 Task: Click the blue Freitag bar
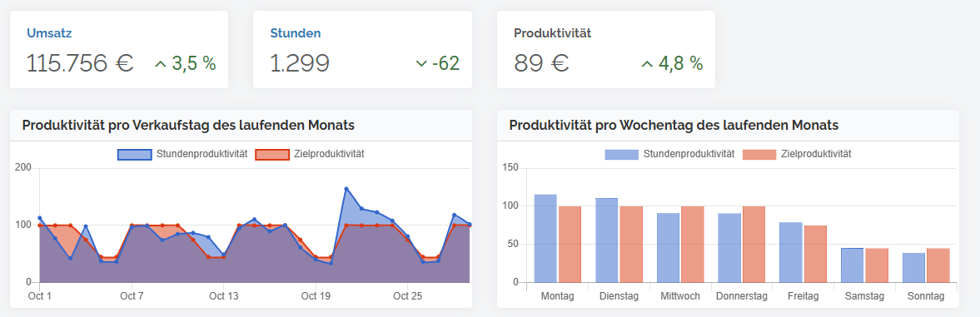[791, 252]
